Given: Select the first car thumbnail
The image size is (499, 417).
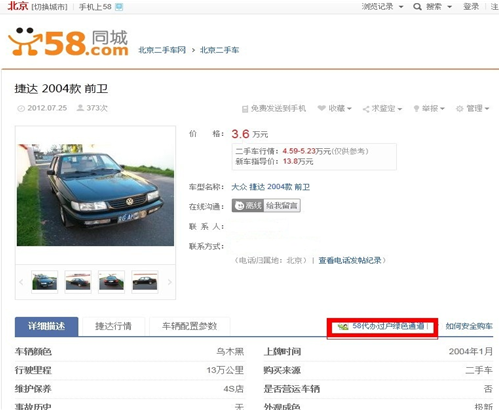Looking at the screenshot, I should coord(44,282).
